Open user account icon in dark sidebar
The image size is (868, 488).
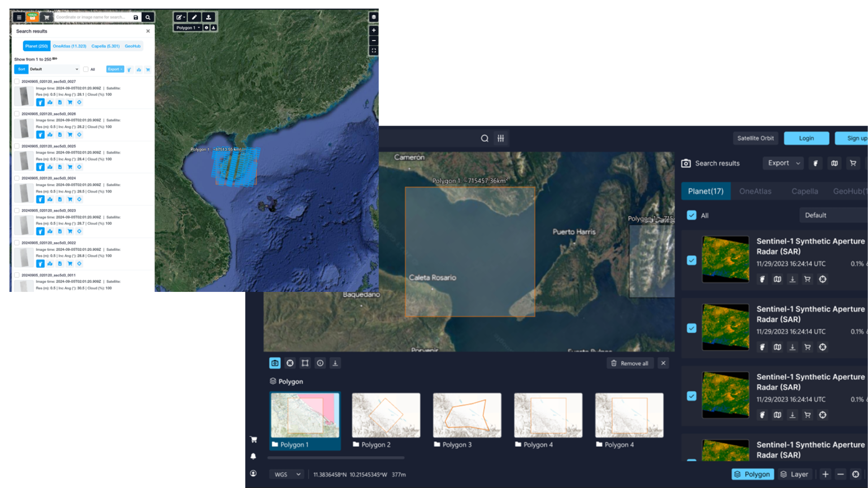point(253,474)
